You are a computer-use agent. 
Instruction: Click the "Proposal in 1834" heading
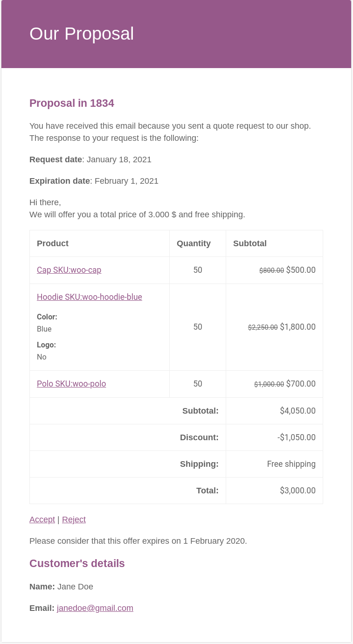click(x=72, y=103)
